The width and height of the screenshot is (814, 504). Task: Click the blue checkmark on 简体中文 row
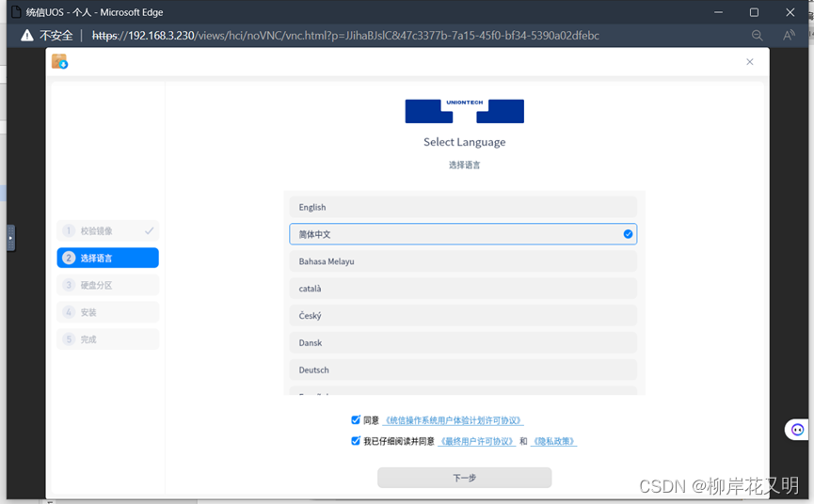point(628,234)
